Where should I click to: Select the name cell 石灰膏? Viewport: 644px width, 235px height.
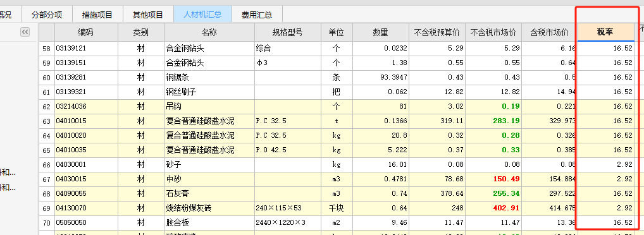tap(209, 193)
